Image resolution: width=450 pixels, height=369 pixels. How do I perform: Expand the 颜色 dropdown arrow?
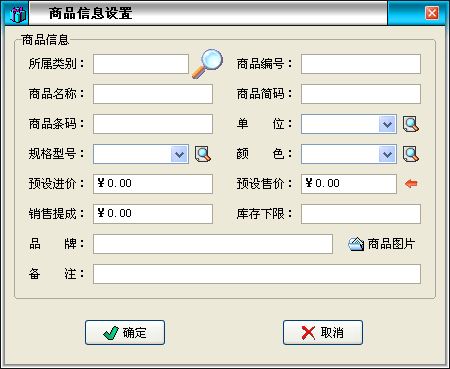387,154
